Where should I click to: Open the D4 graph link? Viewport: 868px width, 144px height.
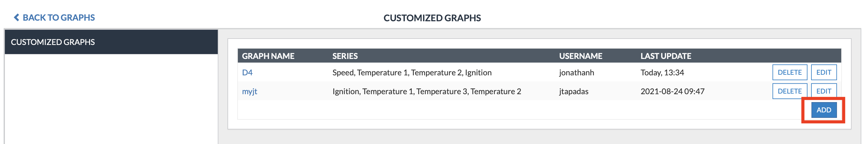point(247,72)
